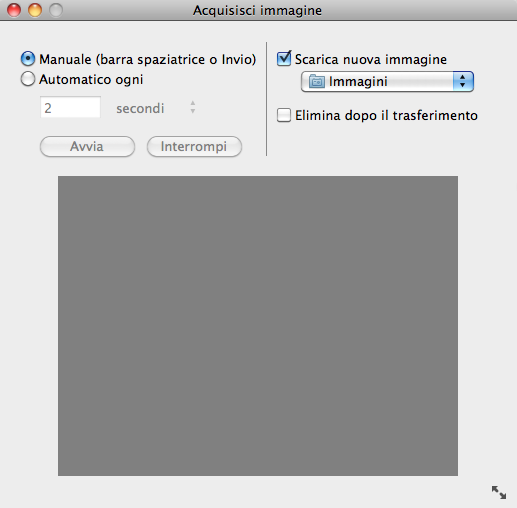Viewport: 517px width, 508px height.
Task: Select the Manuale radio button
Action: click(28, 59)
